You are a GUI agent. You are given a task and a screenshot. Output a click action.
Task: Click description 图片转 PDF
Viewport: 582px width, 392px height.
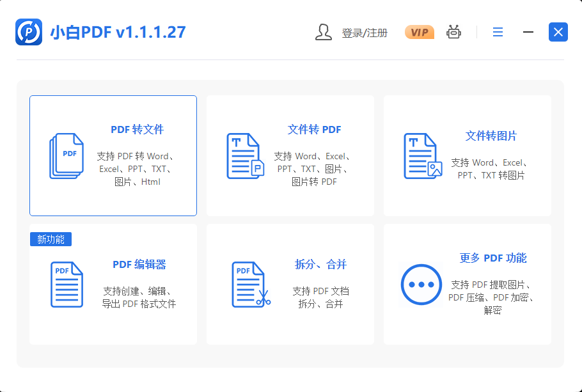[x=314, y=182]
